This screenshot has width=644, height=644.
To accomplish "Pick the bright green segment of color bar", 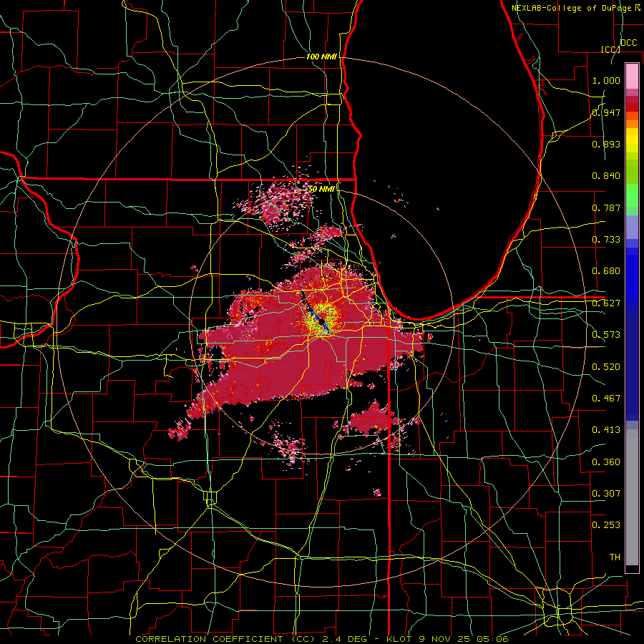I will [632, 195].
